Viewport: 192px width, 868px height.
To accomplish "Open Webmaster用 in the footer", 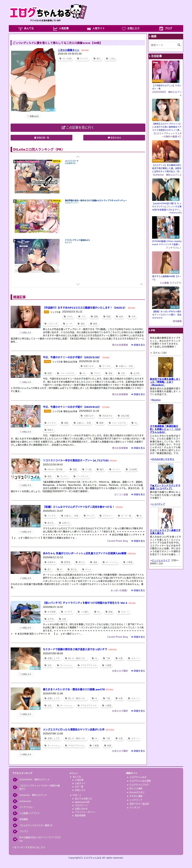I will 82,802.
